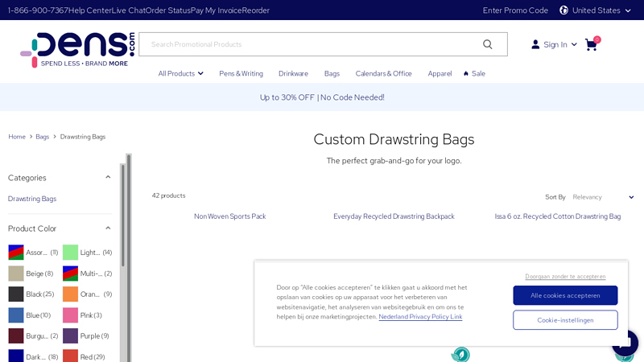This screenshot has height=362, width=644.
Task: Expand the Sign In menu
Action: coord(555,44)
